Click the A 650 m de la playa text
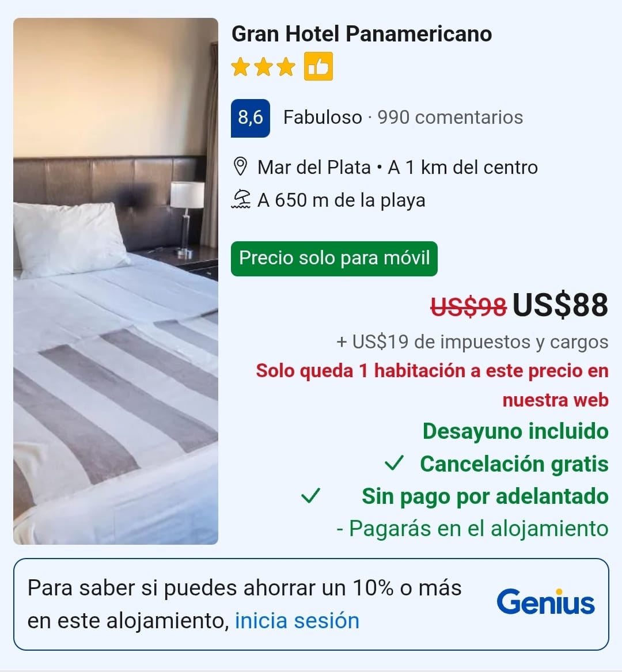The height and width of the screenshot is (672, 622). (341, 200)
